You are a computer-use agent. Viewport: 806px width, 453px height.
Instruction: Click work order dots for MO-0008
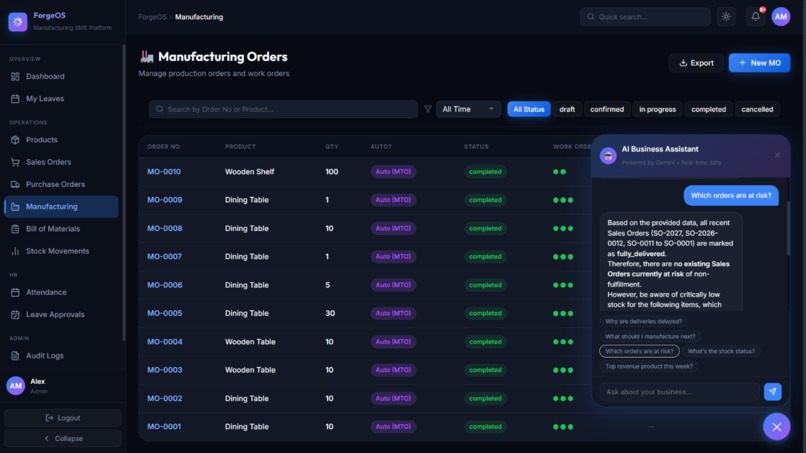(563, 228)
